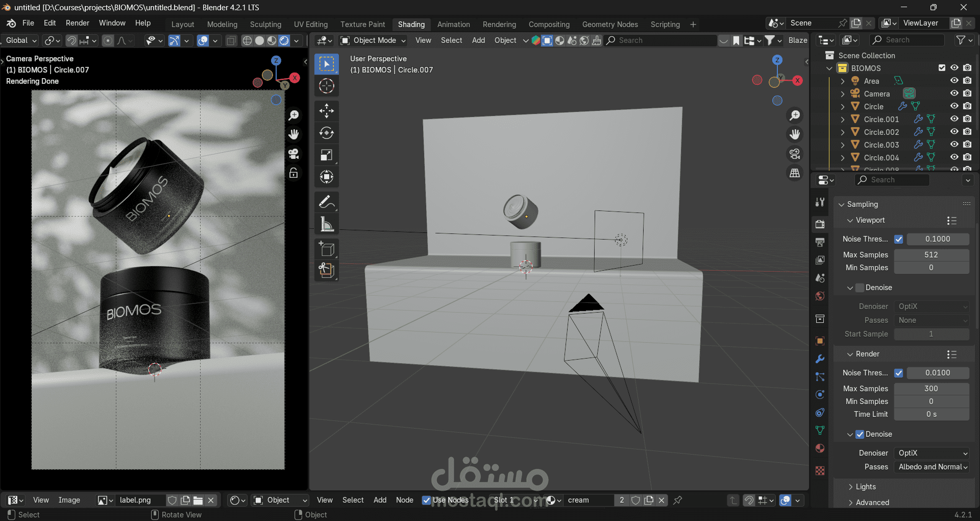Screen dimensions: 980x521
Task: Activate the Move tool
Action: click(x=327, y=110)
